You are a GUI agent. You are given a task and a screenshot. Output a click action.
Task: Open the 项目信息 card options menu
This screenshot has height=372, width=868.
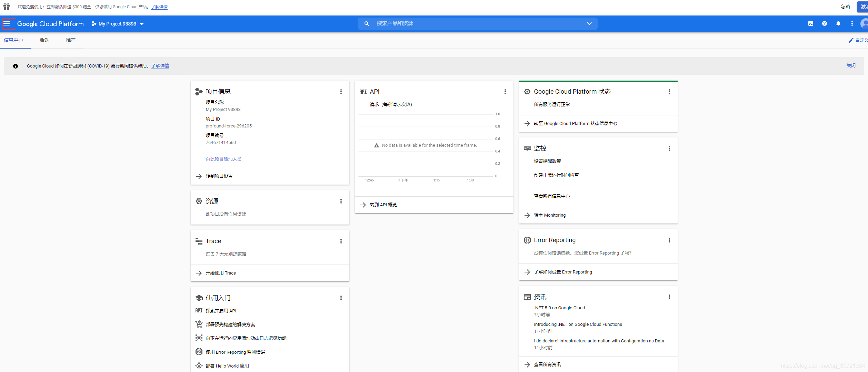pyautogui.click(x=341, y=92)
